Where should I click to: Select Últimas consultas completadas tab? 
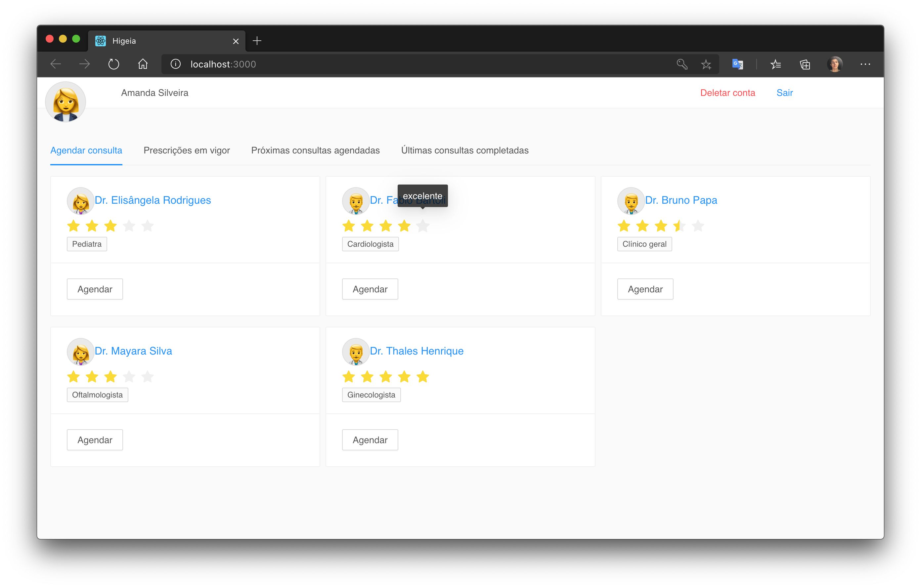click(464, 150)
